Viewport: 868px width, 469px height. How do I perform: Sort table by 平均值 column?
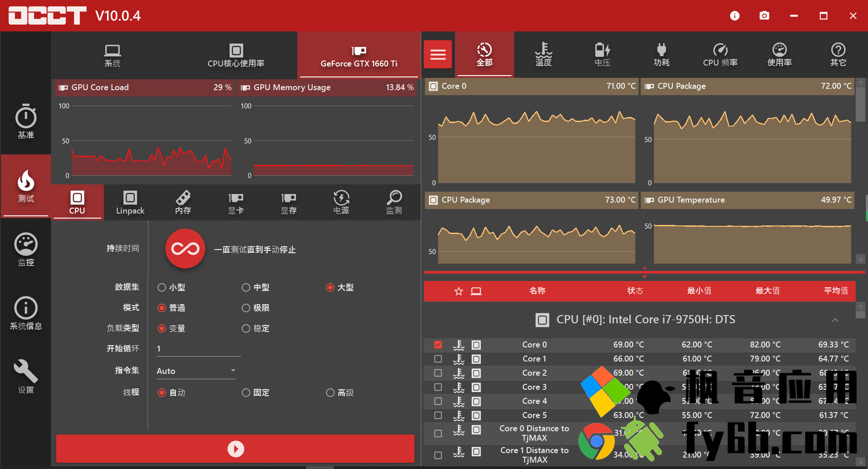(x=836, y=291)
